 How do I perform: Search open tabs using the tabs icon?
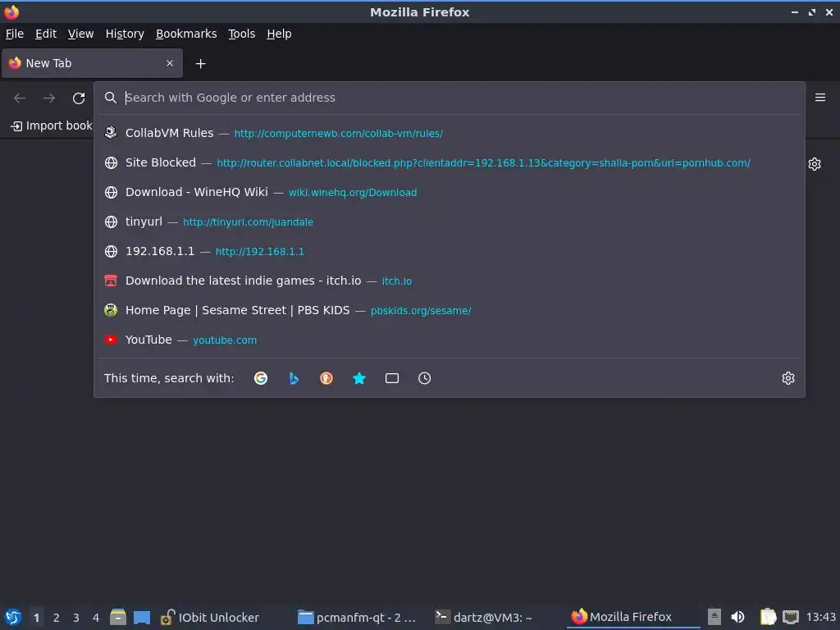[x=391, y=378]
